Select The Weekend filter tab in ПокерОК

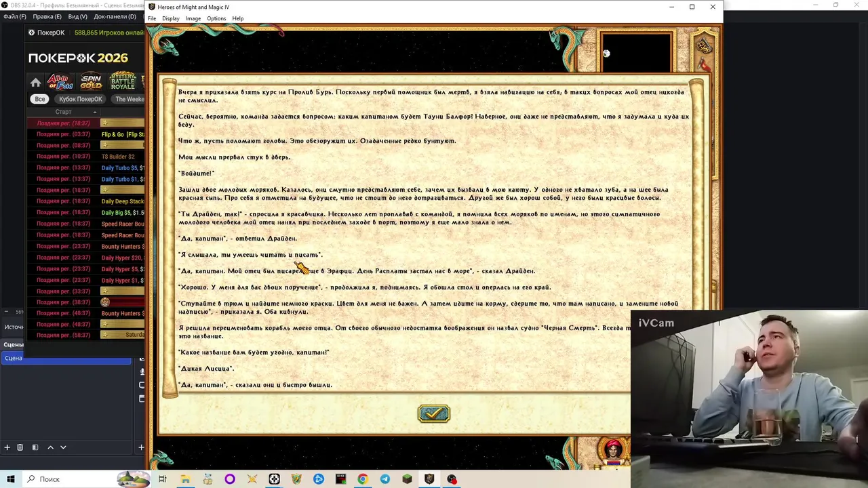pos(128,99)
